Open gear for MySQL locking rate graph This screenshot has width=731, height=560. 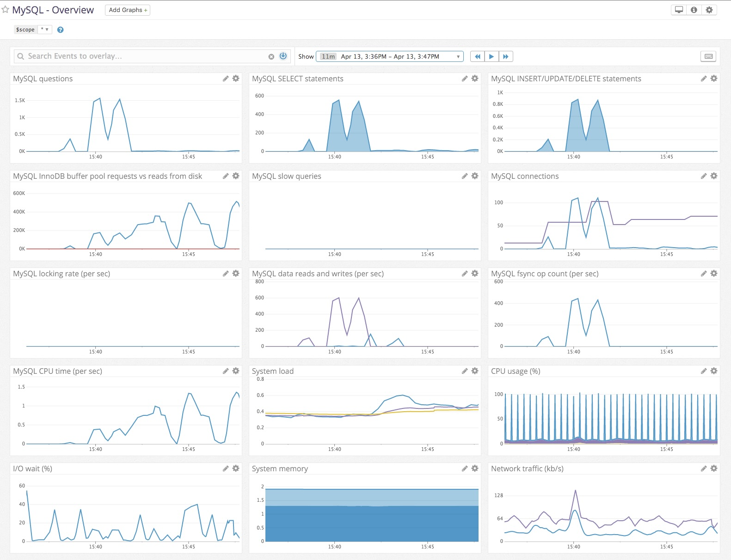(236, 274)
